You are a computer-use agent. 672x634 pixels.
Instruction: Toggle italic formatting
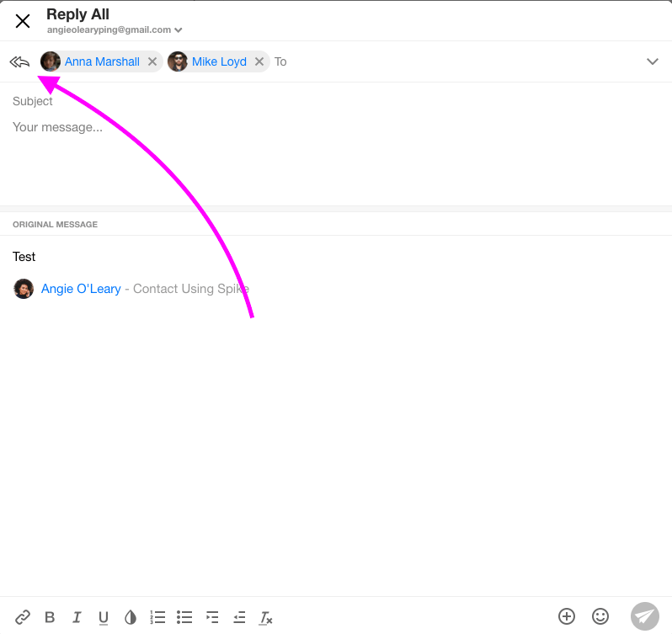[x=77, y=617]
